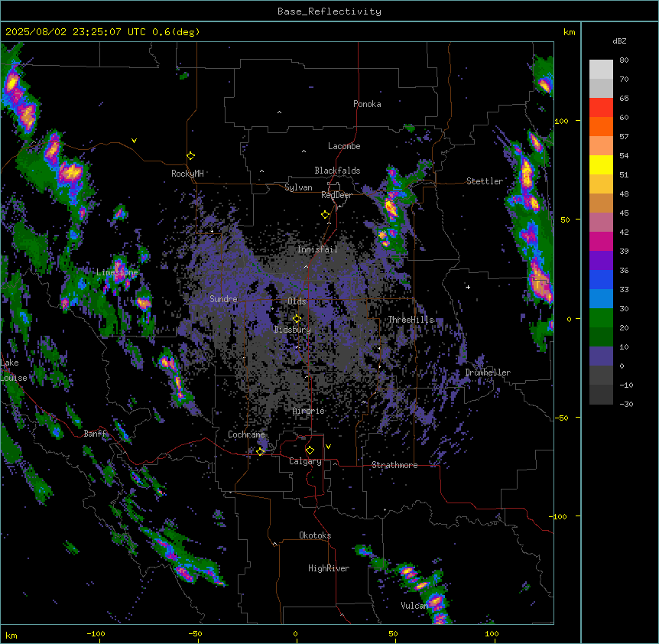
Task: Click the ThreeHills city label
Action: 411,320
